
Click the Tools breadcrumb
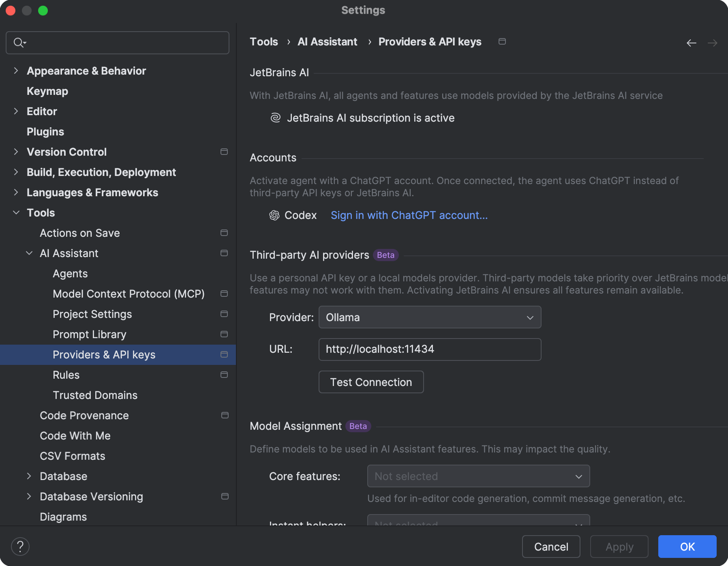click(x=264, y=42)
